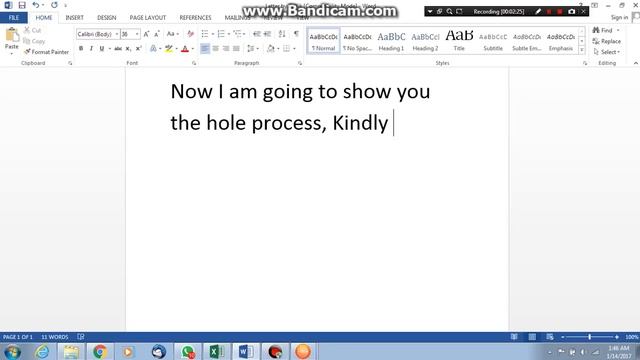Open the Change Case dropdown
This screenshot has height=360, width=640.
coord(173,34)
